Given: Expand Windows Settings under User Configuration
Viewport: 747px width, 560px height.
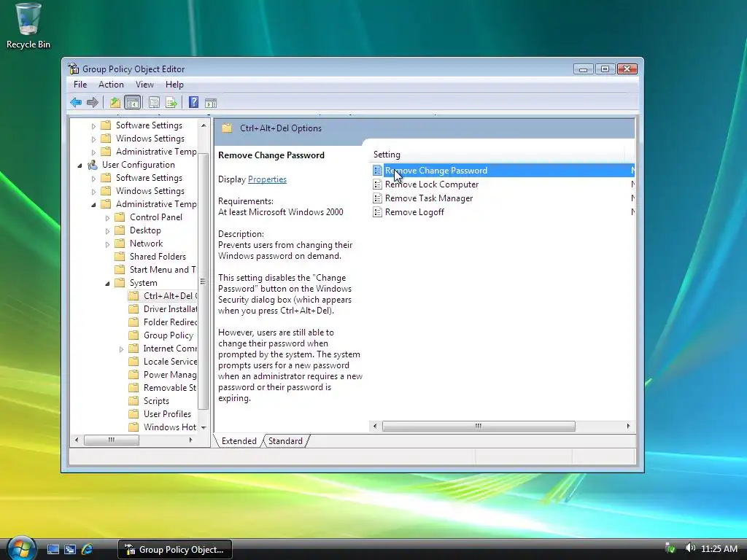Looking at the screenshot, I should click(93, 192).
